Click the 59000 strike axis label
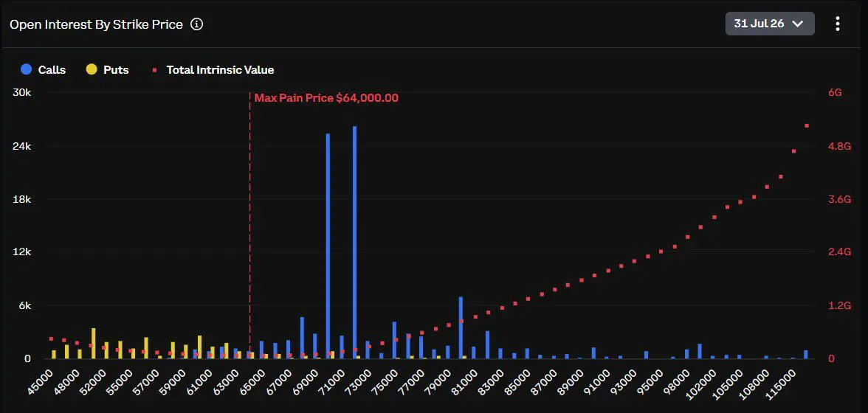 [174, 381]
